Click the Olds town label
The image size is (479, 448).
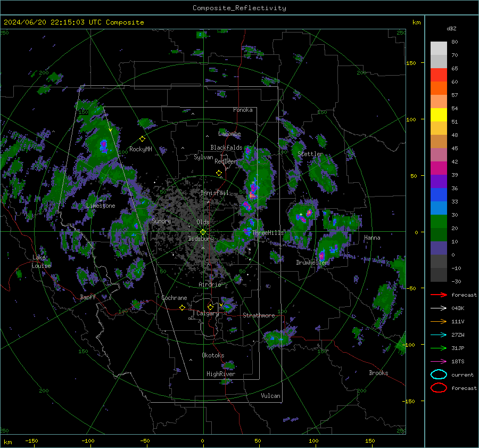203,222
